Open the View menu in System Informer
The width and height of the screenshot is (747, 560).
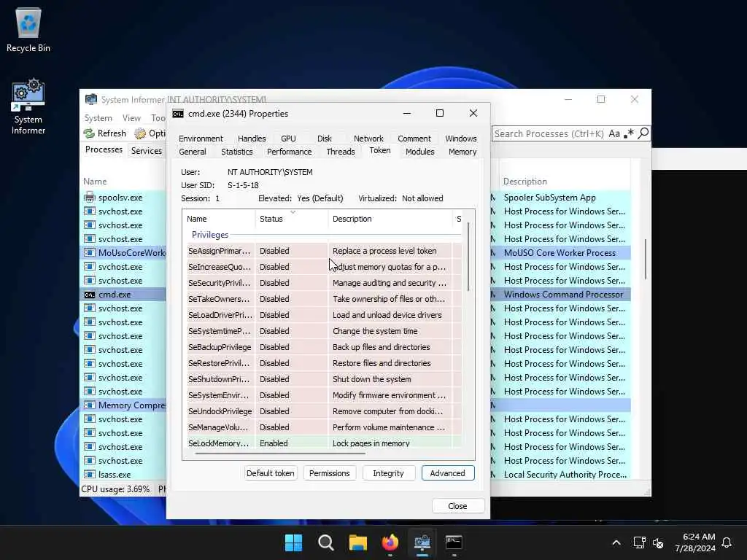(131, 118)
